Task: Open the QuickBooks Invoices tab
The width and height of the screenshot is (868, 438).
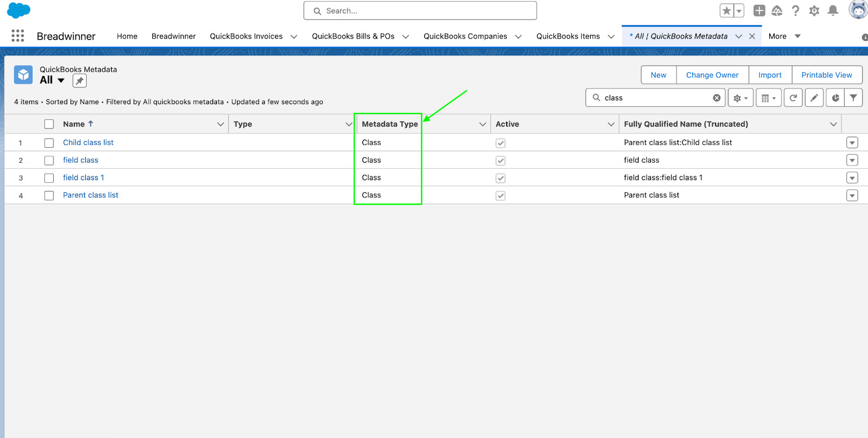Action: pos(246,36)
